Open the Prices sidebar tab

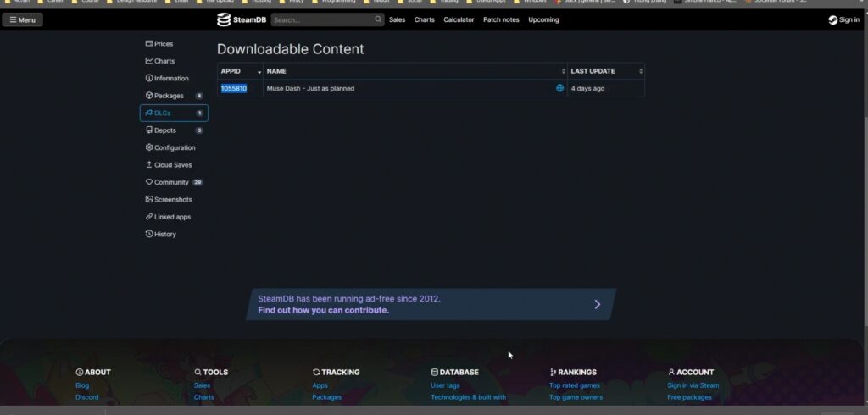click(x=174, y=44)
